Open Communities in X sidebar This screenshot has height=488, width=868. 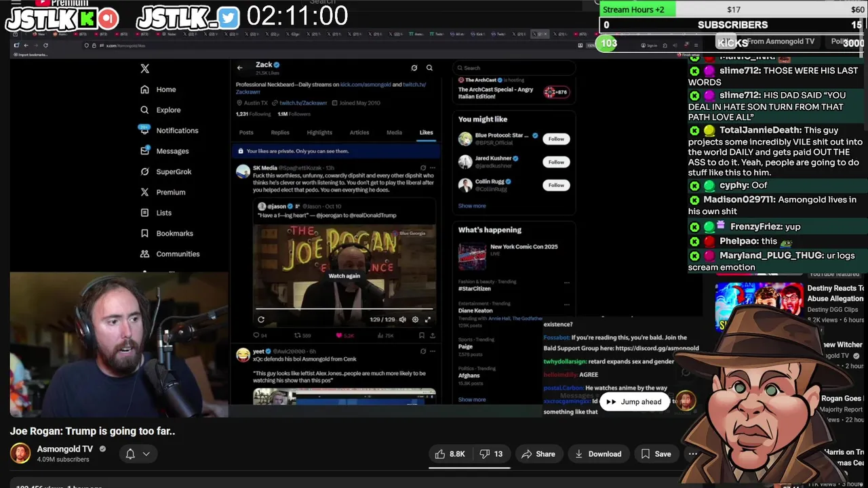(170, 254)
